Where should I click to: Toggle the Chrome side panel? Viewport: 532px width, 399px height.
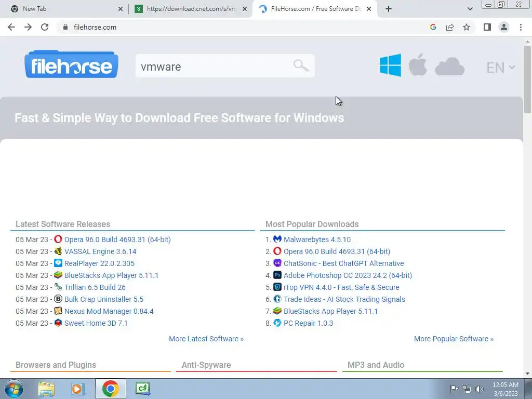pyautogui.click(x=487, y=27)
